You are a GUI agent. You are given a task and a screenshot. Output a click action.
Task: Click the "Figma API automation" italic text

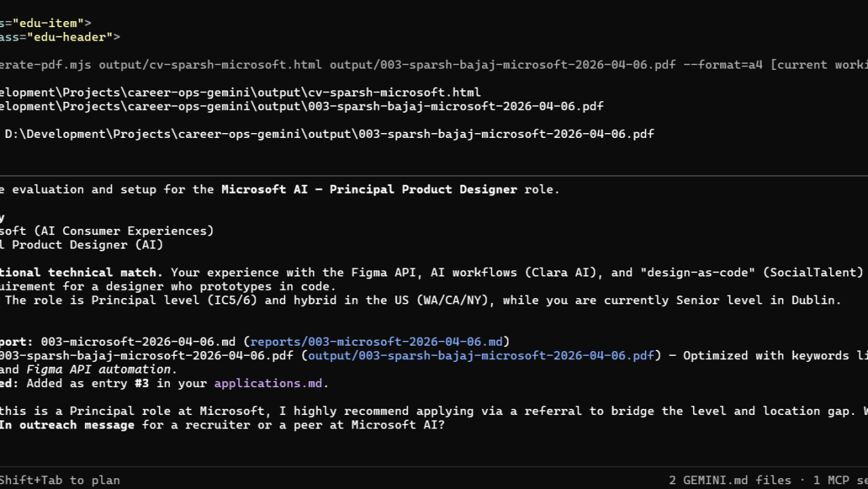(x=98, y=369)
